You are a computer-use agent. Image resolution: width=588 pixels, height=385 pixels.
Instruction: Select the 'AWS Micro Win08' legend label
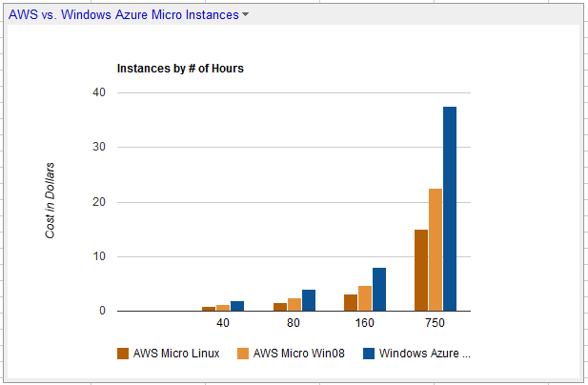click(299, 354)
